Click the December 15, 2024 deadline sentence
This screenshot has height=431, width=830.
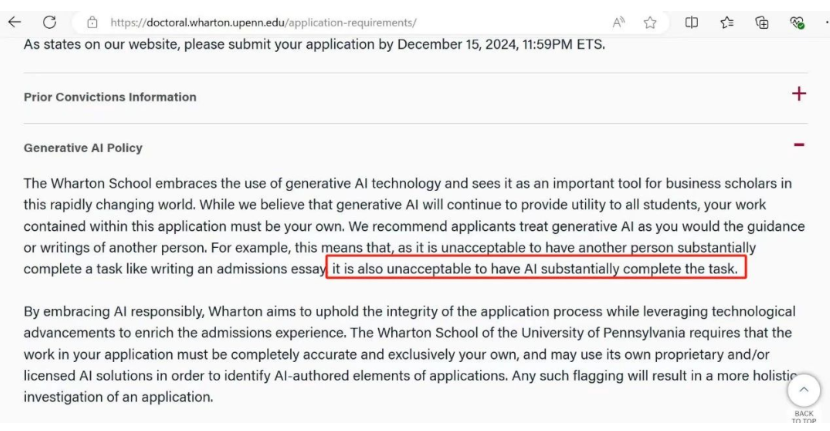click(x=314, y=44)
